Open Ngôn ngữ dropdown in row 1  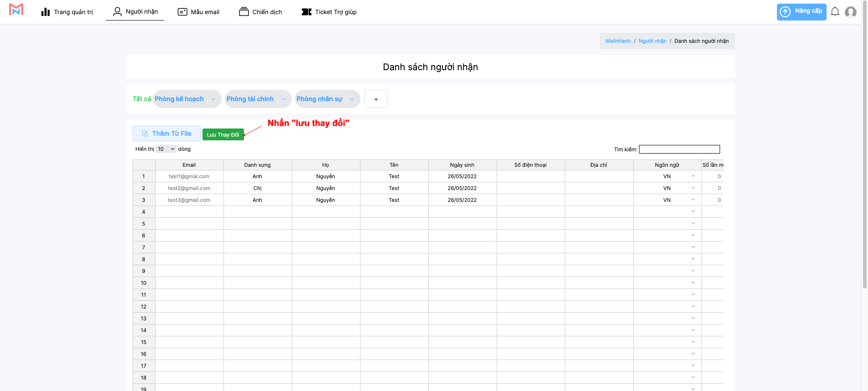pos(693,176)
